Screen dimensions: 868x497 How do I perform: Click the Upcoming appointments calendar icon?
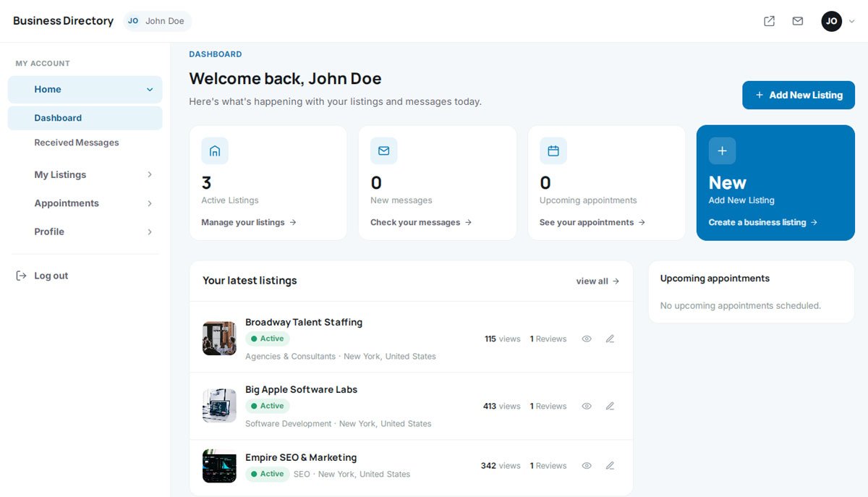click(x=553, y=150)
